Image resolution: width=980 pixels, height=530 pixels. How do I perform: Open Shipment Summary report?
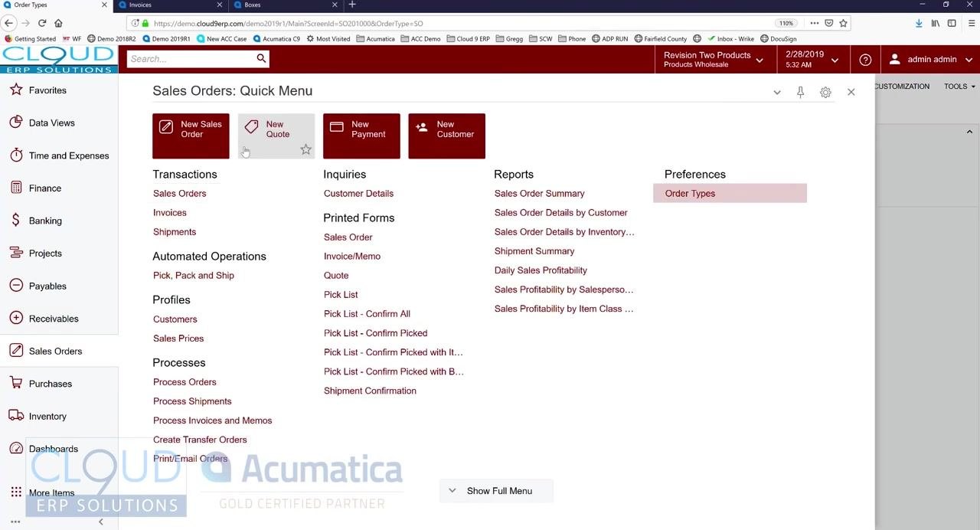point(534,251)
